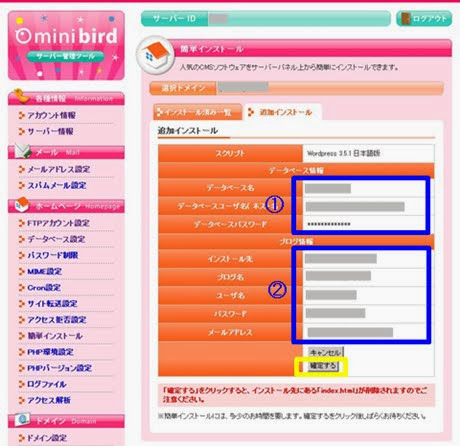Click the house icon in ホームページ header
The image size is (460, 446).
(22, 204)
